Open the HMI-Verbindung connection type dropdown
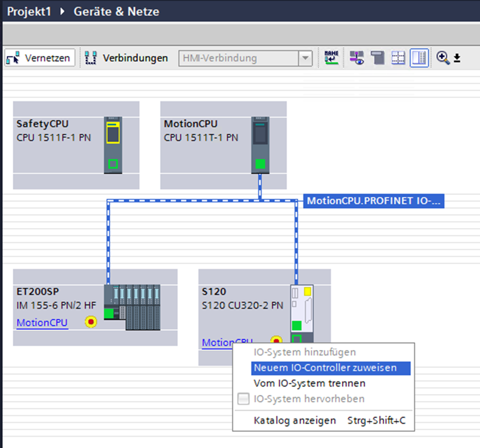480x448 pixels. [x=305, y=58]
